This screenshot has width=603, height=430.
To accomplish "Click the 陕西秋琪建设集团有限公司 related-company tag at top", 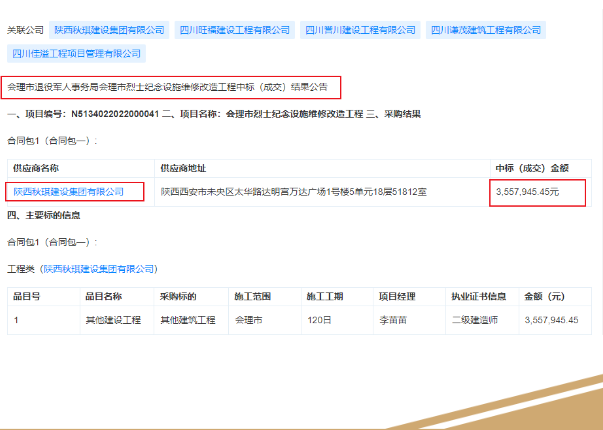I will pos(108,30).
